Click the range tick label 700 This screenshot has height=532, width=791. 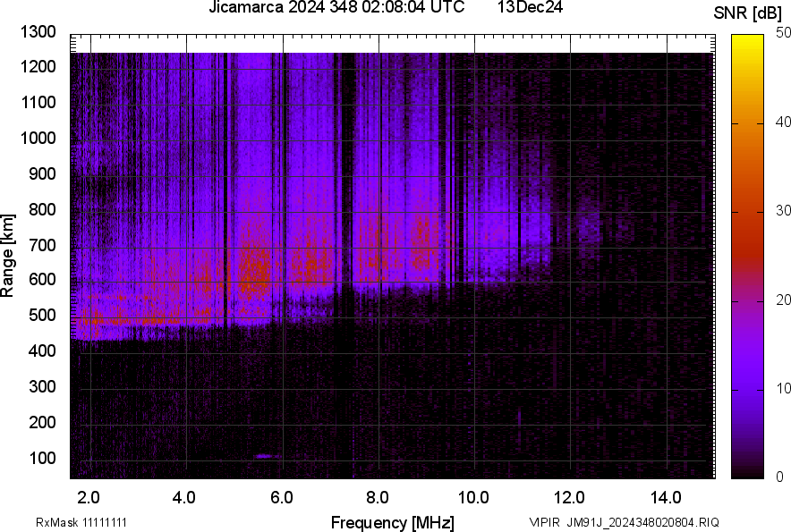pyautogui.click(x=42, y=245)
